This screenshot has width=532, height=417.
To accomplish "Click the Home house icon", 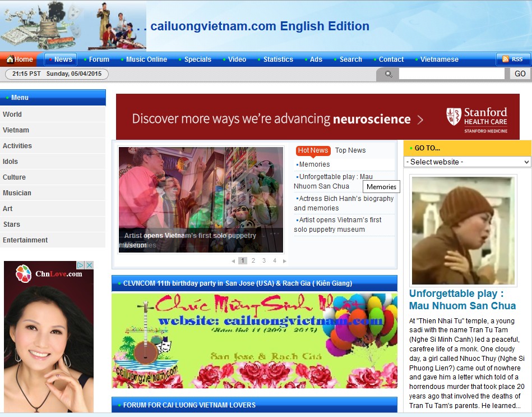I will [10, 59].
